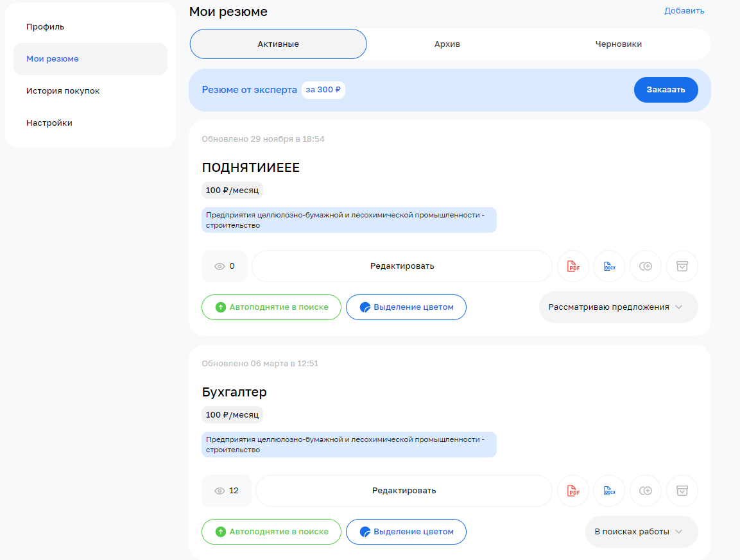740x560 pixels.
Task: Click the views counter on ПОДНЯТИИЕЕЕ resume
Action: click(224, 266)
